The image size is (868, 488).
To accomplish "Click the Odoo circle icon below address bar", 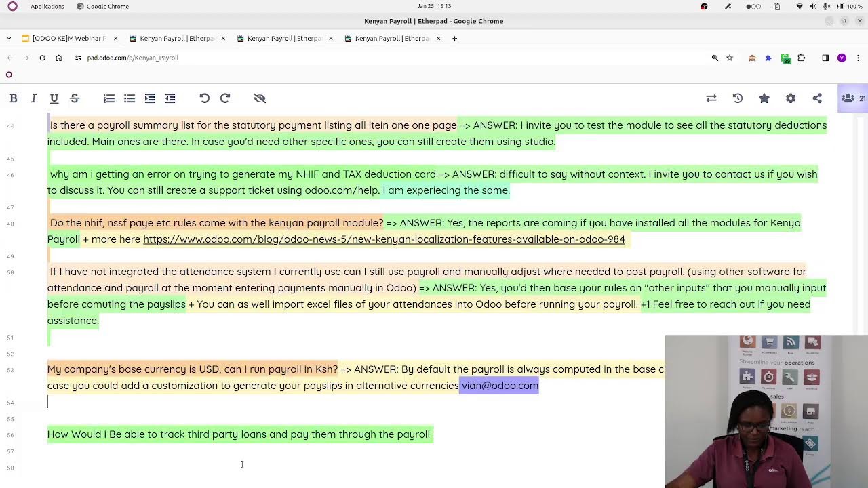I will point(9,75).
